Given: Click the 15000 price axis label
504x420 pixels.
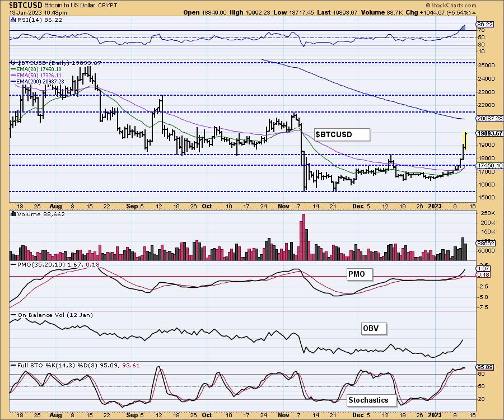Looking at the screenshot, I should coord(486,198).
